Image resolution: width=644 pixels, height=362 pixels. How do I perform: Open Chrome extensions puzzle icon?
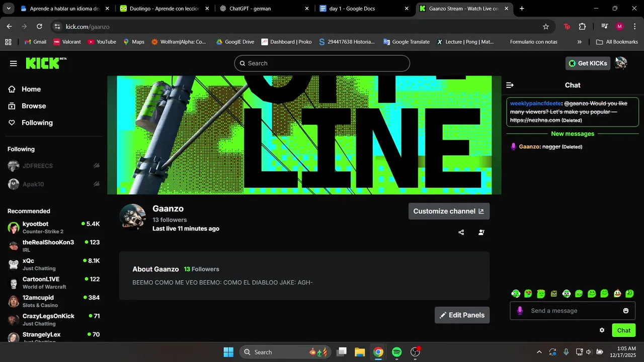tap(582, 27)
